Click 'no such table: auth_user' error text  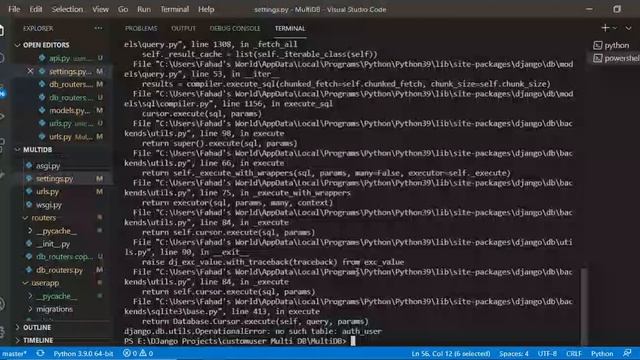(x=329, y=331)
